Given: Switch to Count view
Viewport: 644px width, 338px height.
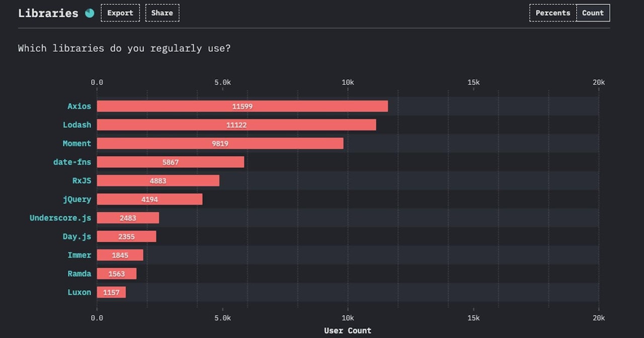Looking at the screenshot, I should [x=593, y=13].
